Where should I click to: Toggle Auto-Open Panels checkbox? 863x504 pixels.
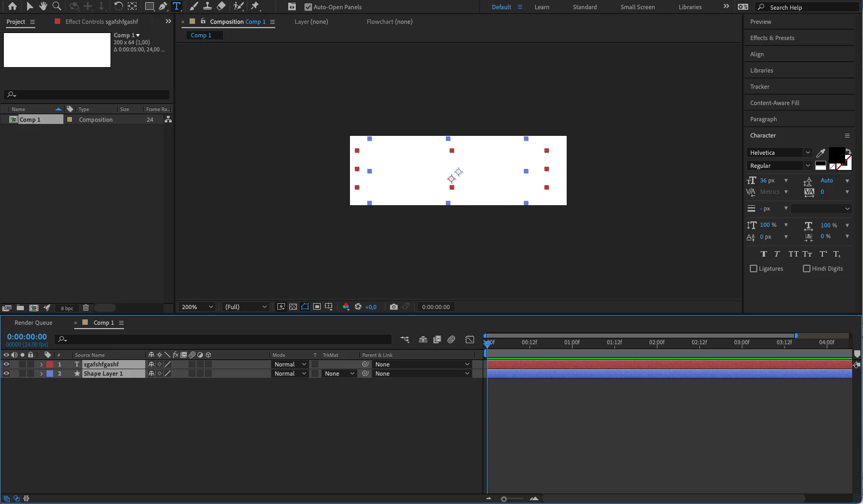[308, 7]
